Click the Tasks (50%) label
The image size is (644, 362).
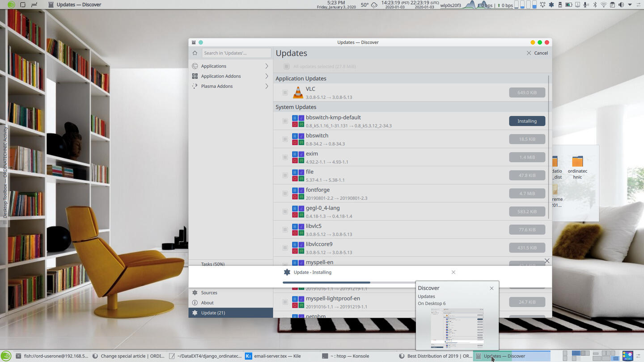[213, 264]
